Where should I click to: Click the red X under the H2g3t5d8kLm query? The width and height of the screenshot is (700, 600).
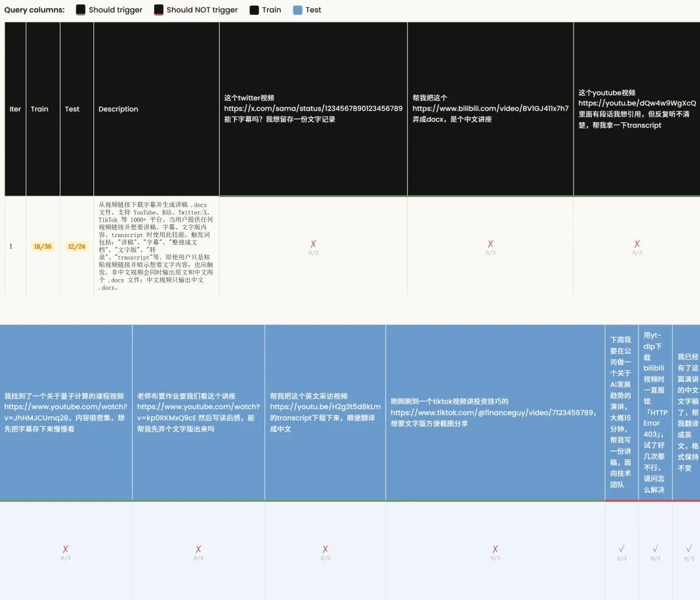325,549
